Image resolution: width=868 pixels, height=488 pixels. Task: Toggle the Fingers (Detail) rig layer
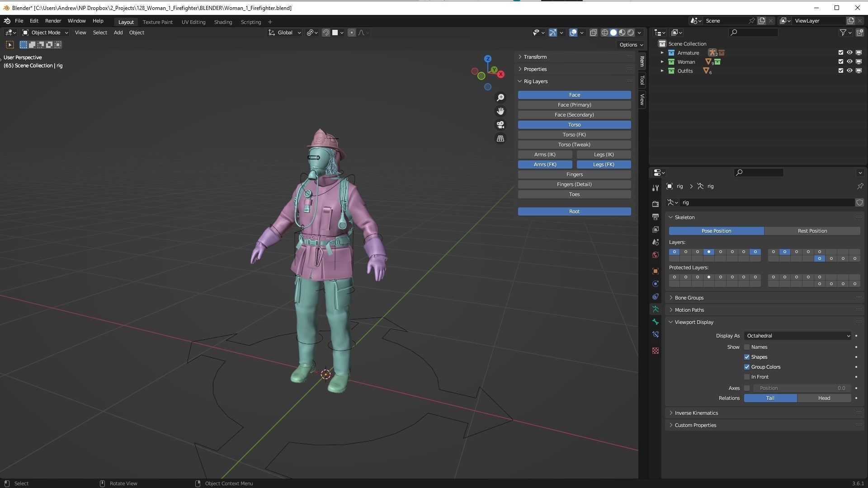(574, 184)
